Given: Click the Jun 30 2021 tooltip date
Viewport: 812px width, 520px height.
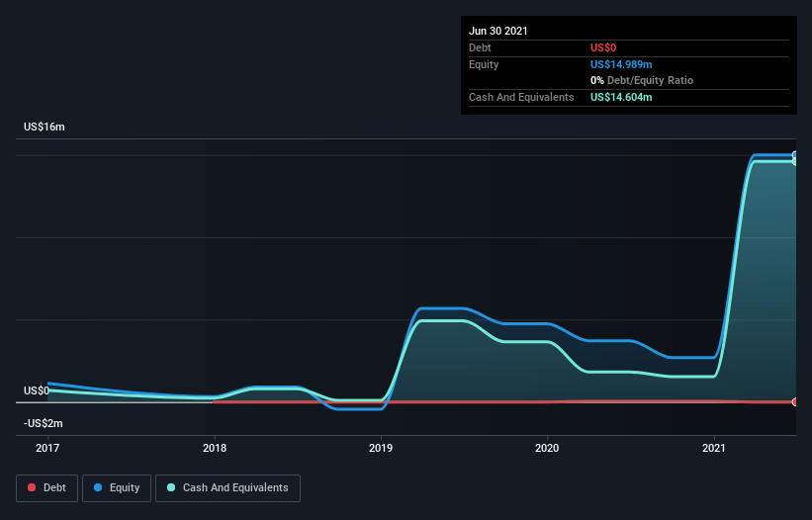Looking at the screenshot, I should (498, 31).
